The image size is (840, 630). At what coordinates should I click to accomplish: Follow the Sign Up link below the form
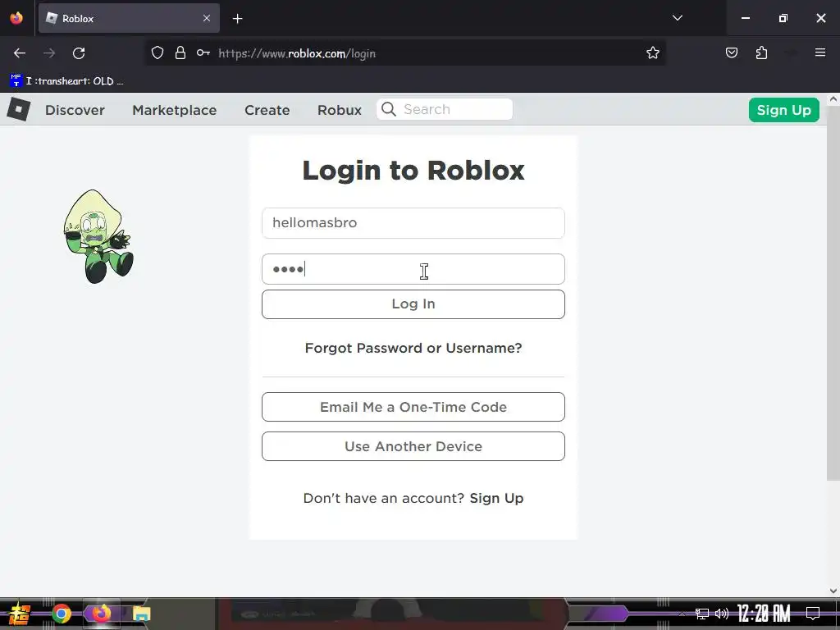point(496,498)
